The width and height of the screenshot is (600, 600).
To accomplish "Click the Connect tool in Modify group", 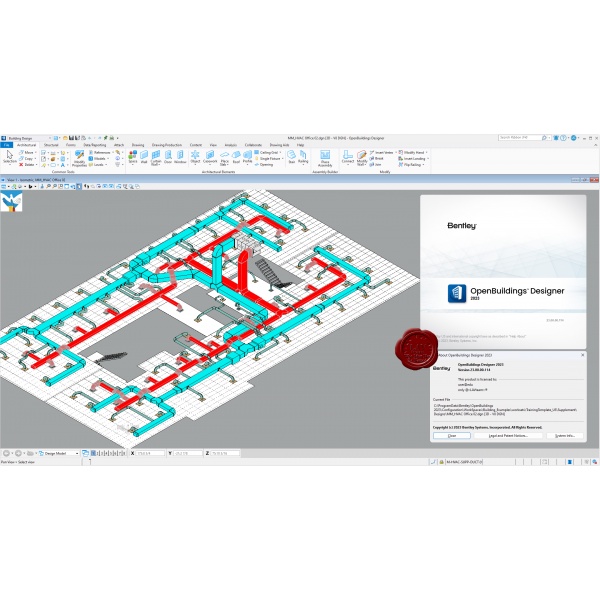I will click(348, 157).
